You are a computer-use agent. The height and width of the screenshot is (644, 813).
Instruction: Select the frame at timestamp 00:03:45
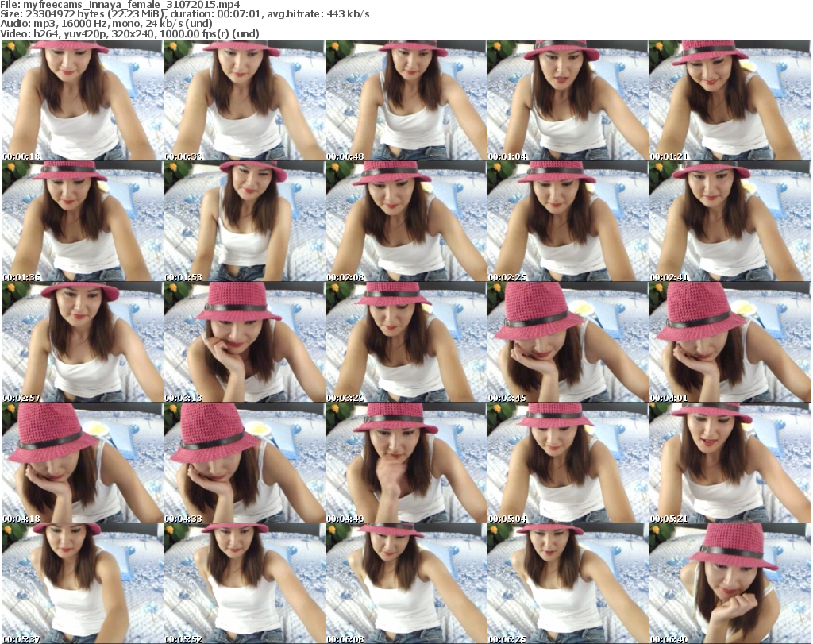tap(568, 342)
